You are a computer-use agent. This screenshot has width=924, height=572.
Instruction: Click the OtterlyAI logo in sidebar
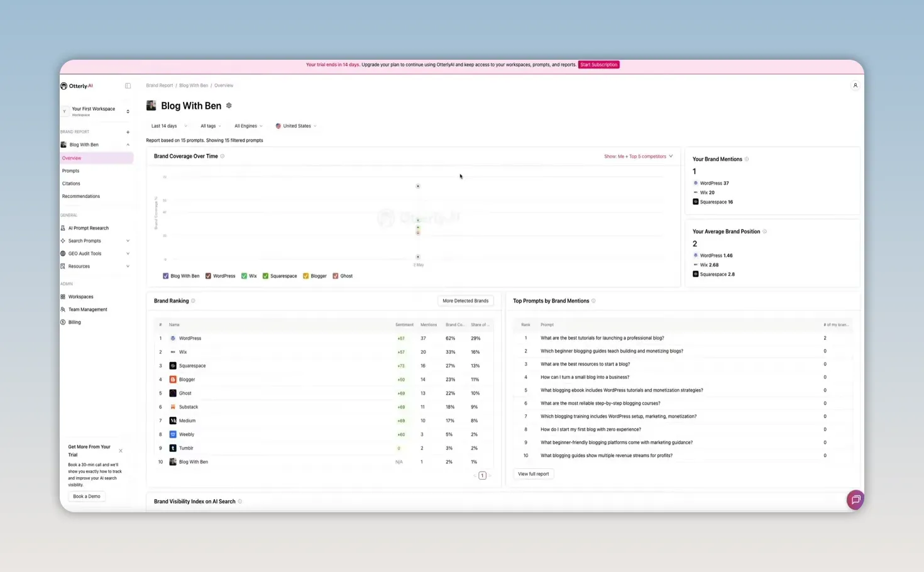coord(77,86)
